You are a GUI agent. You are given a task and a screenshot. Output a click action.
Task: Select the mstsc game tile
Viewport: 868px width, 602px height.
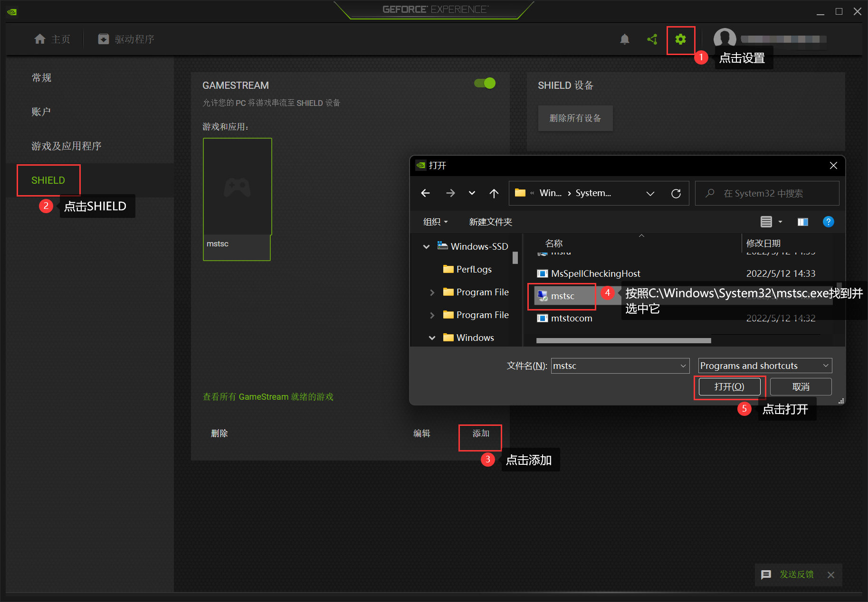tap(237, 199)
